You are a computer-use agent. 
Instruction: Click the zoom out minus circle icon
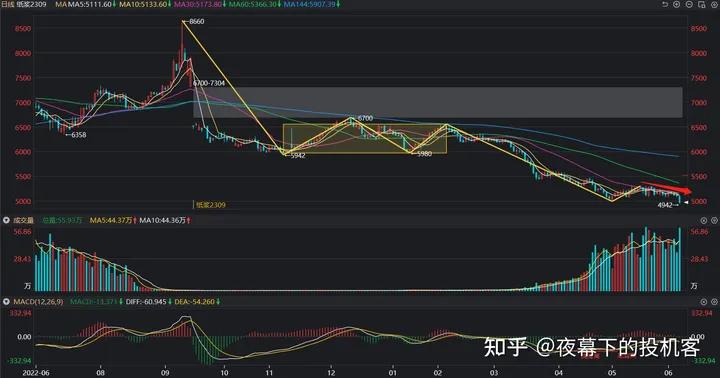(x=689, y=4)
